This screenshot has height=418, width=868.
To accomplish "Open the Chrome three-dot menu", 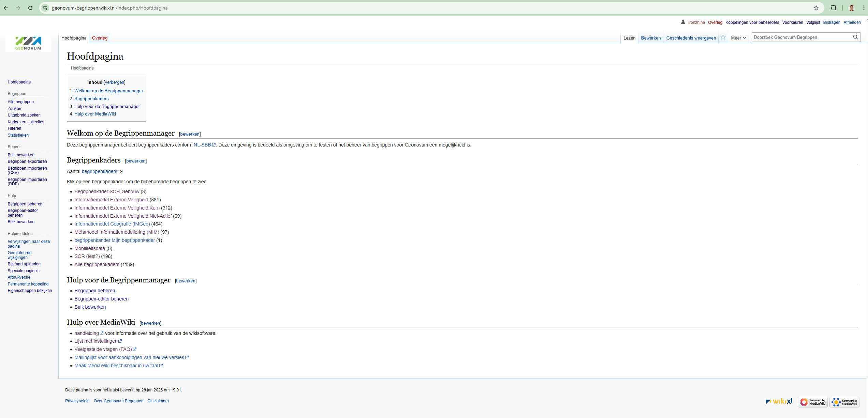I will 864,8.
